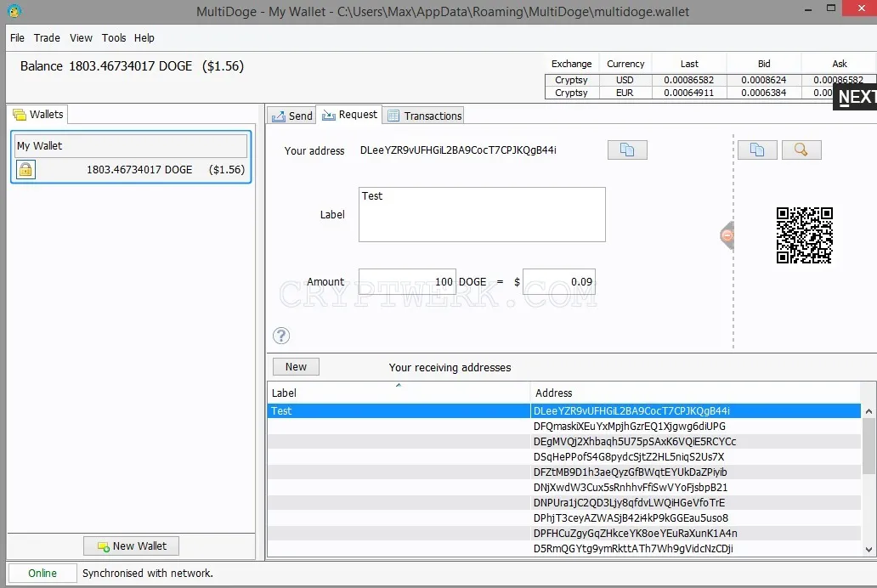Select address D5RmQGYtg9ymRkttATh7Wh9gVidcNzCDji
Viewport: 877px width, 588px height.
(x=563, y=549)
